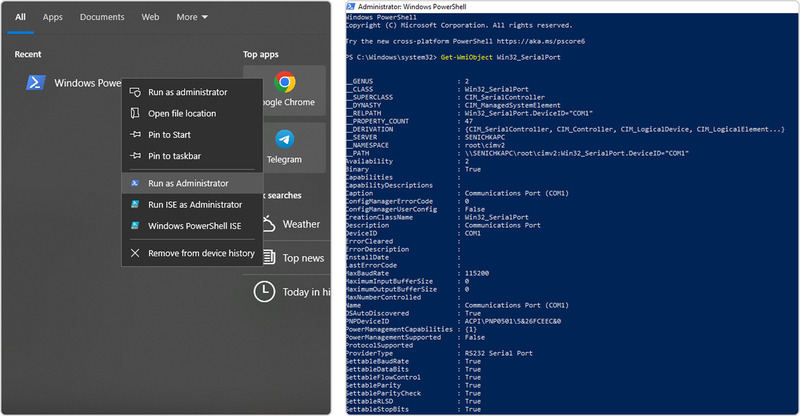
Task: Click the https://aka.ms/pscore6 URL in PowerShell
Action: click(x=541, y=41)
